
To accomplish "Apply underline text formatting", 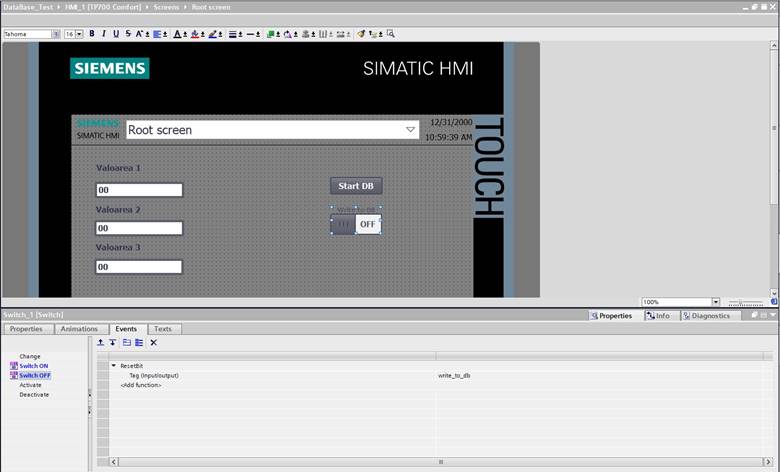I will click(x=115, y=34).
